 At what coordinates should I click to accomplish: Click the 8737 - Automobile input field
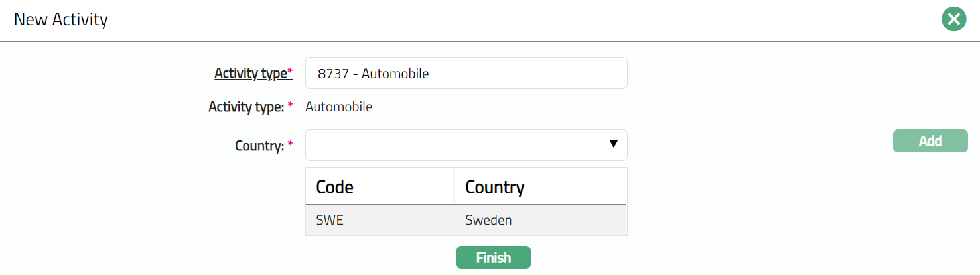click(466, 74)
